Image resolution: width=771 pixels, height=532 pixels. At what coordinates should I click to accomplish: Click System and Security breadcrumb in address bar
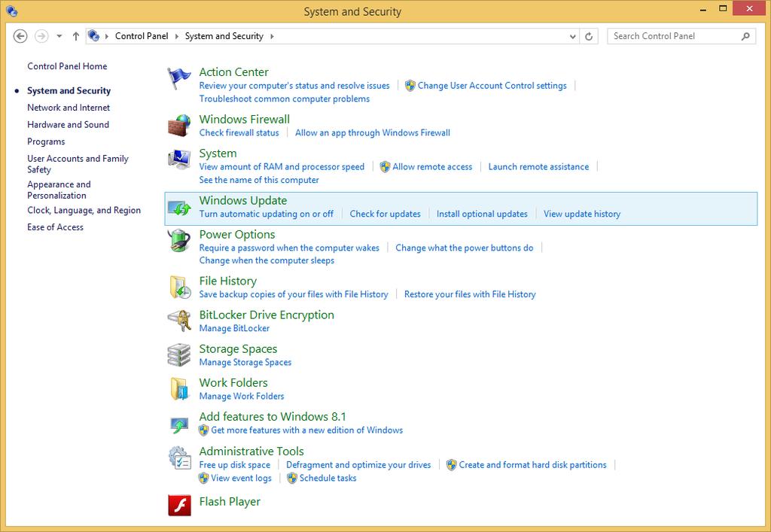[x=224, y=36]
